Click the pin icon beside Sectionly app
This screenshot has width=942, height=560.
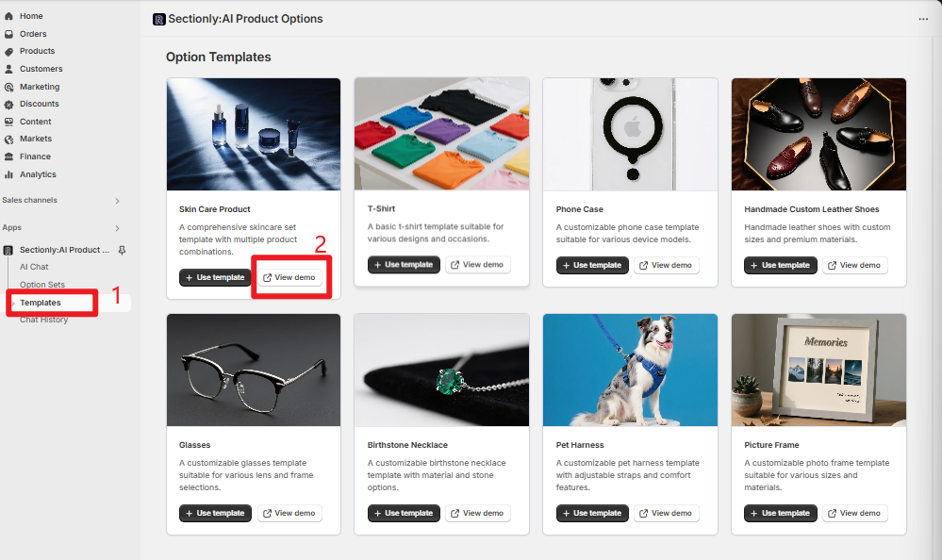tap(122, 250)
